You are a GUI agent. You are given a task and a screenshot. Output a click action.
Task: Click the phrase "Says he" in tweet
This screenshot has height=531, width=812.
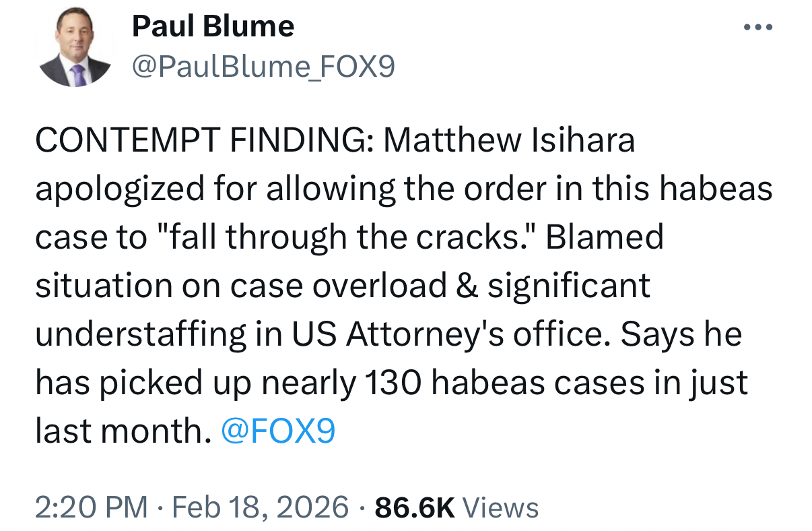click(681, 335)
